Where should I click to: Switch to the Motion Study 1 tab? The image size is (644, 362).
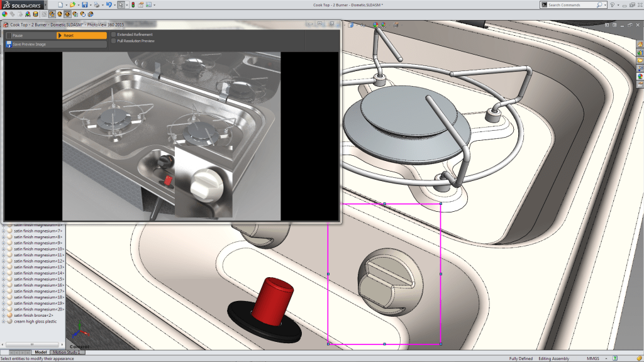pyautogui.click(x=65, y=352)
